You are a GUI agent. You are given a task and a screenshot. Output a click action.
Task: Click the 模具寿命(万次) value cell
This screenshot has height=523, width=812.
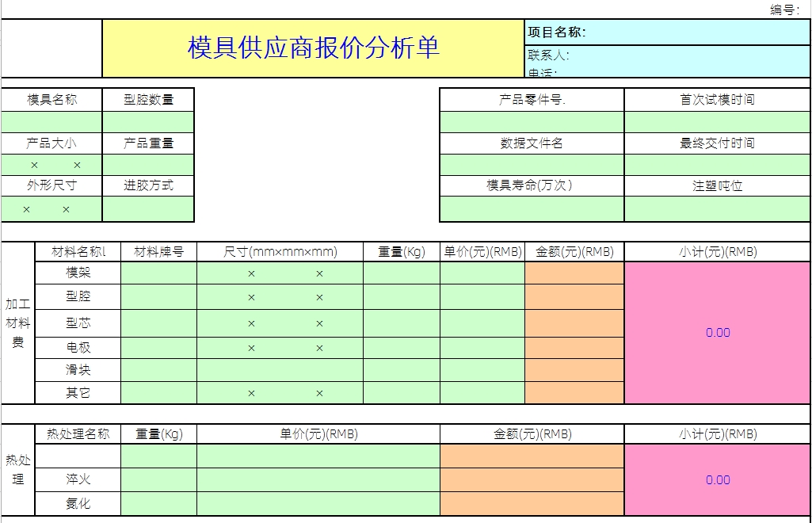(x=532, y=207)
